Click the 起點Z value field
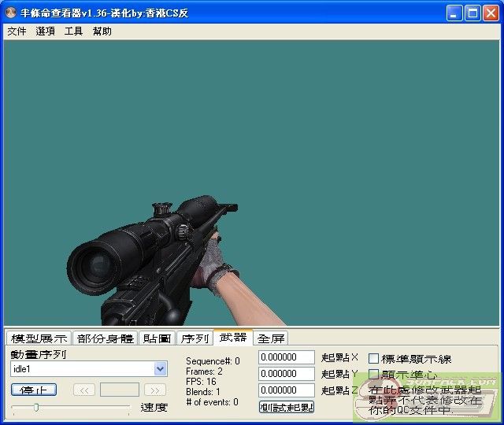504x425 pixels. click(287, 390)
